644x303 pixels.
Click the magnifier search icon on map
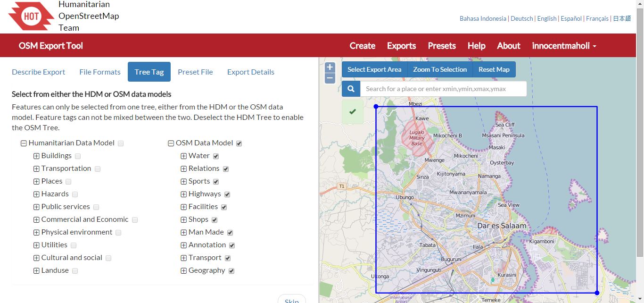[351, 89]
